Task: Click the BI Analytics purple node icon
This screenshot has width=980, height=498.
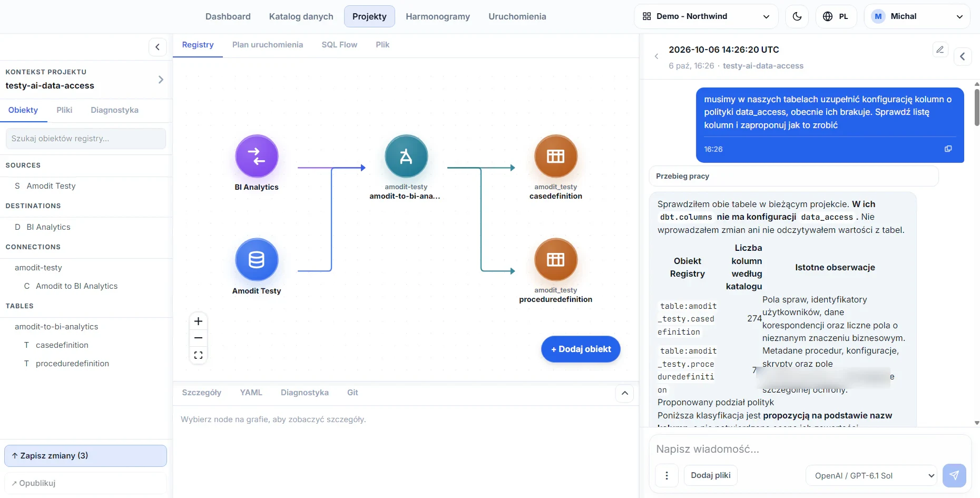Action: click(x=257, y=157)
